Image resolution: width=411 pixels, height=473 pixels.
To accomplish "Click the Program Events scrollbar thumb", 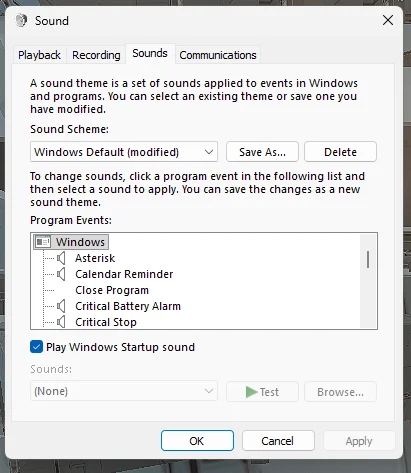I will pyautogui.click(x=368, y=260).
